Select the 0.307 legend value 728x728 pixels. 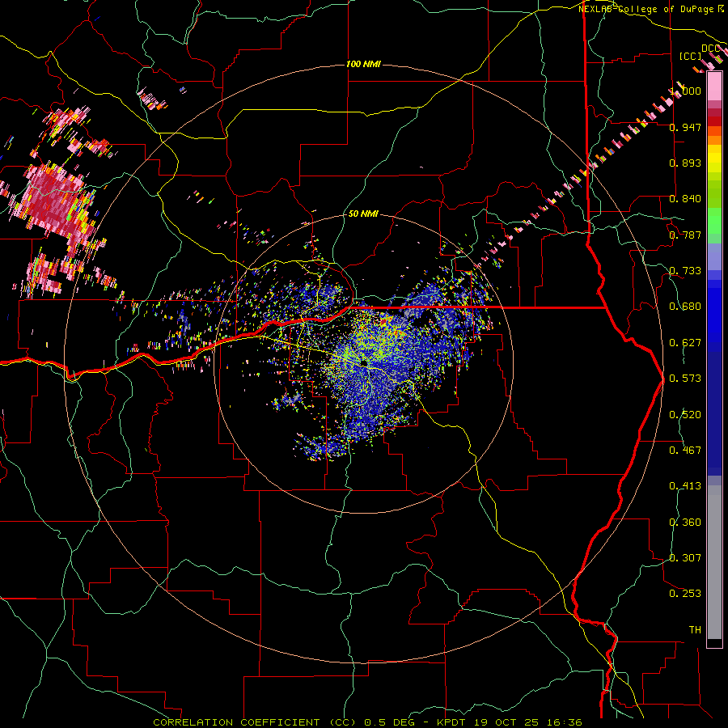pos(685,557)
